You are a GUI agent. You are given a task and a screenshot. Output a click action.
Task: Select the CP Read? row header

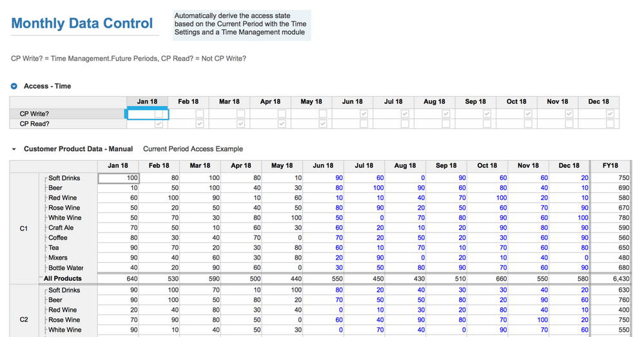(34, 124)
